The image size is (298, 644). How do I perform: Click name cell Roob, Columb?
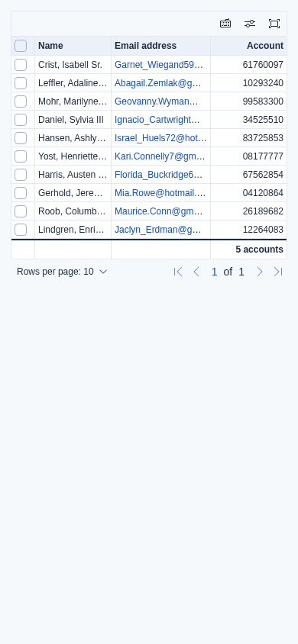pos(72,211)
